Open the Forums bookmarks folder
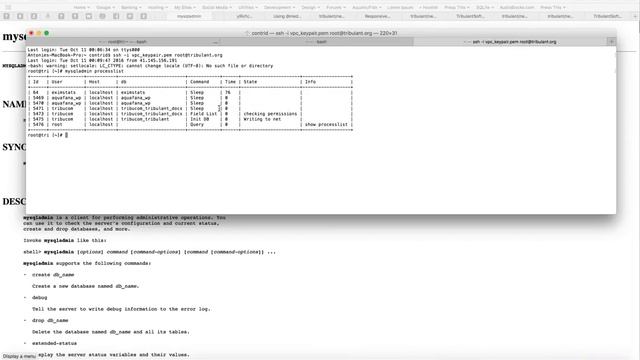Image resolution: width=640 pixels, height=360 pixels. (336, 7)
